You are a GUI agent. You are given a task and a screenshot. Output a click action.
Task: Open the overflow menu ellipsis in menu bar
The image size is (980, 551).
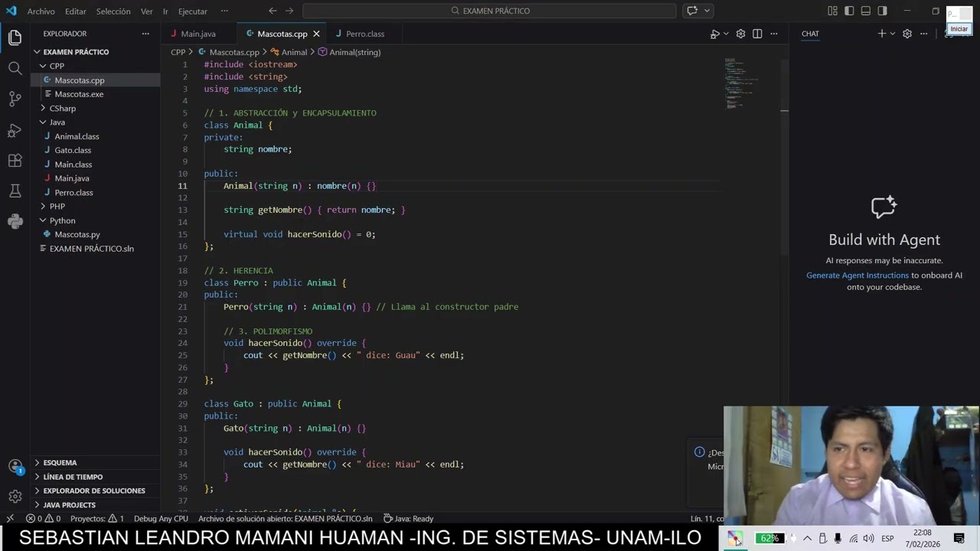coord(224,11)
